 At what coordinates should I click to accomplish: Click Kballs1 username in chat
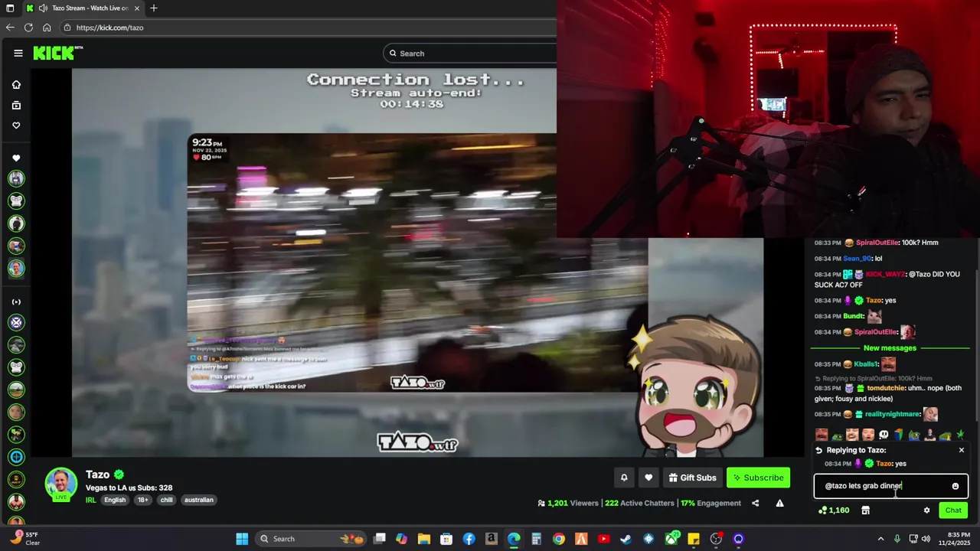pos(865,364)
